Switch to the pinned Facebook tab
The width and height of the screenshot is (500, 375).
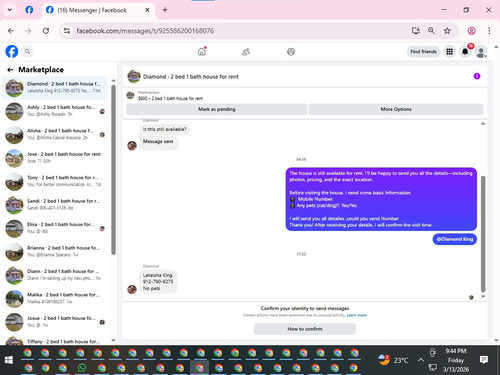point(29,10)
